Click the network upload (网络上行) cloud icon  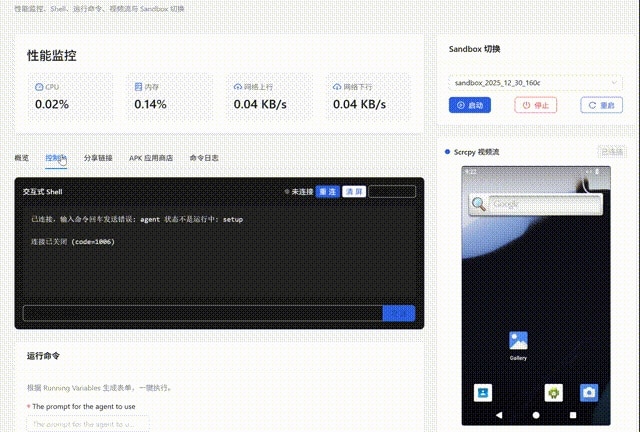tap(238, 87)
